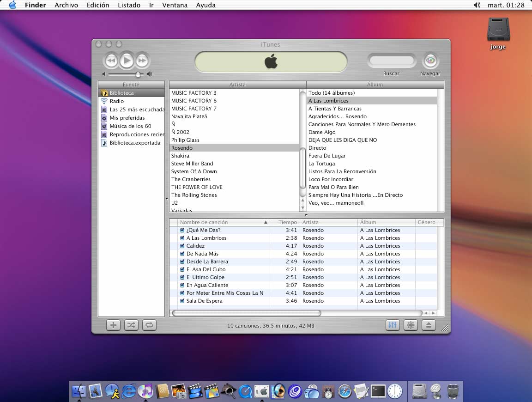Click the Nombre de canción sort arrow
The image size is (532, 402).
coord(266,222)
